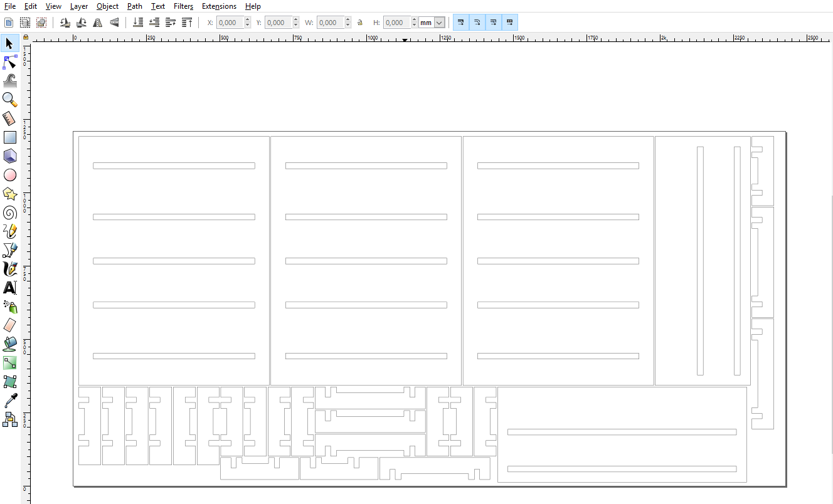Rotate selection 90° counter-clockwise
The image size is (833, 504).
(x=65, y=23)
